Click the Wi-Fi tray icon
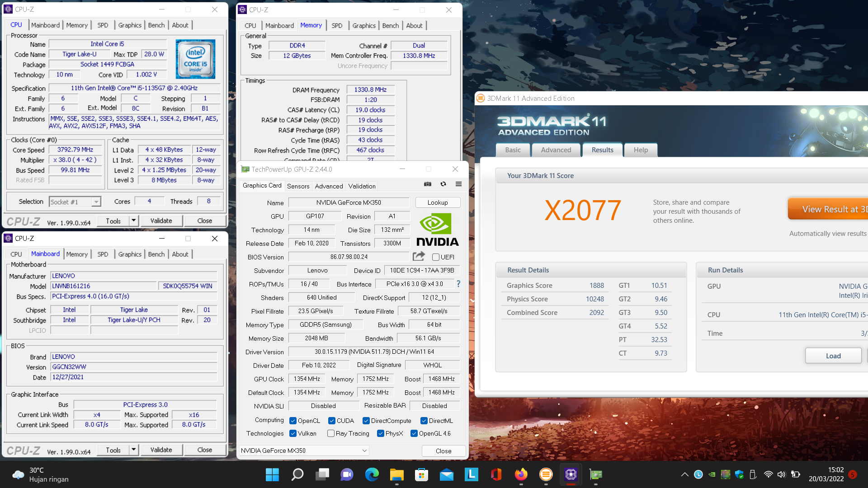Viewport: 868px width, 488px height. [x=768, y=474]
